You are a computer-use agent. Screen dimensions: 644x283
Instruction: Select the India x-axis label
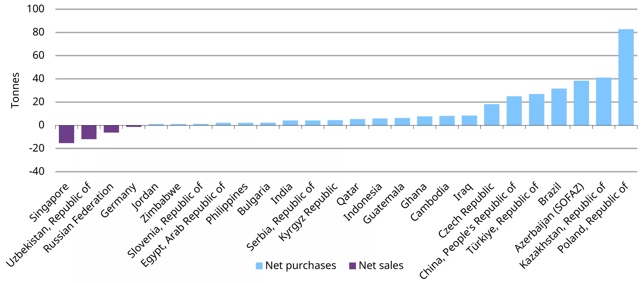coord(282,194)
